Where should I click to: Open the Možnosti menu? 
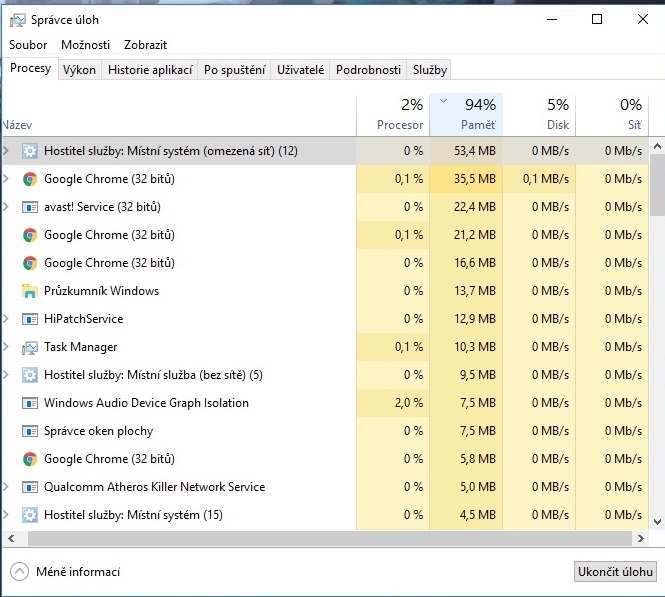click(85, 45)
